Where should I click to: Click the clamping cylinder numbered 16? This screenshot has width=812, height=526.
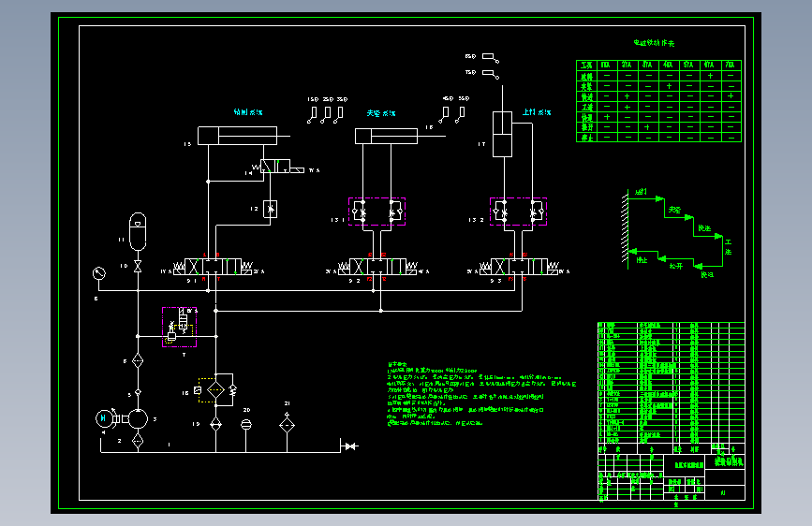tap(386, 136)
